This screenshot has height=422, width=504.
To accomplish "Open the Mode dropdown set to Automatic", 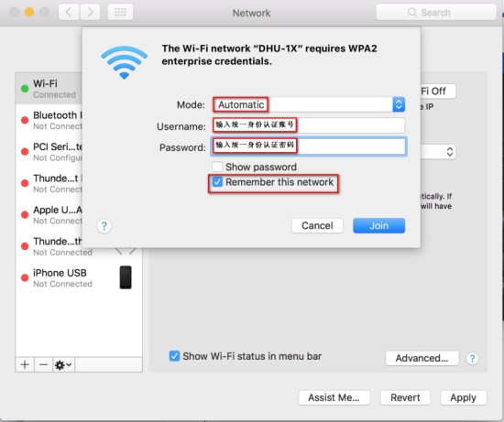I will pos(309,104).
